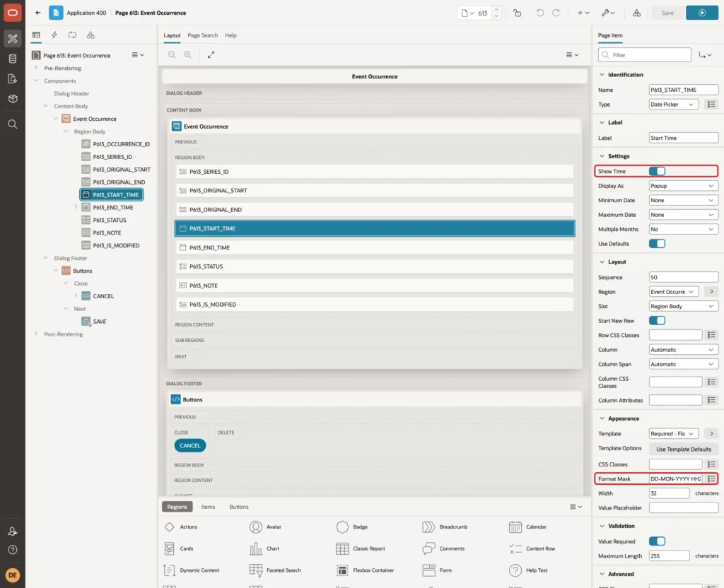The width and height of the screenshot is (724, 588).
Task: Click the page lock icon
Action: [x=517, y=13]
